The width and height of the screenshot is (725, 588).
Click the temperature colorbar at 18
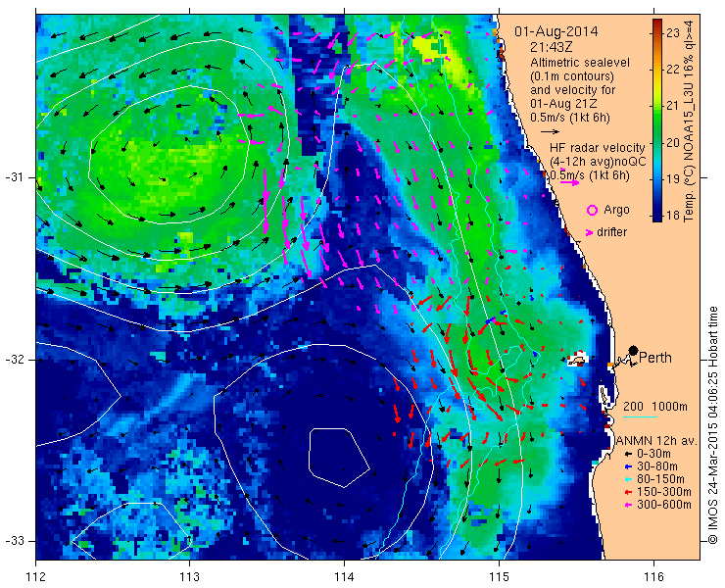click(657, 216)
